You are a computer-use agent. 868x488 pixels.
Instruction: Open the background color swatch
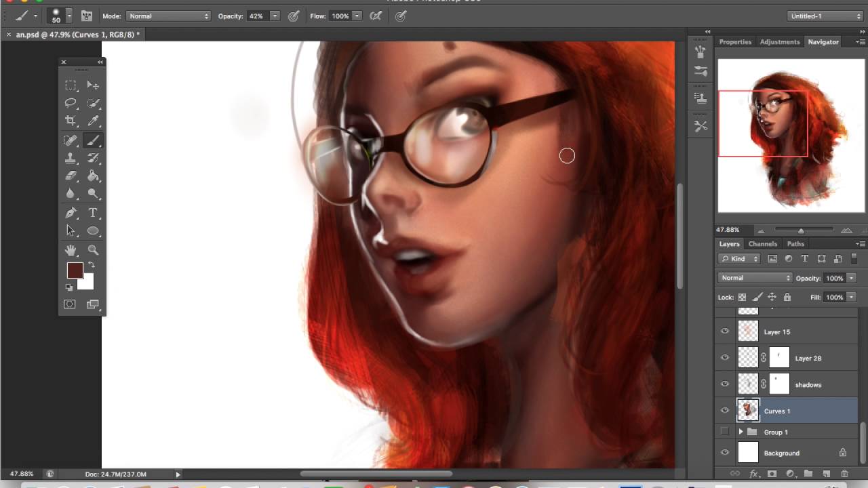click(x=88, y=284)
